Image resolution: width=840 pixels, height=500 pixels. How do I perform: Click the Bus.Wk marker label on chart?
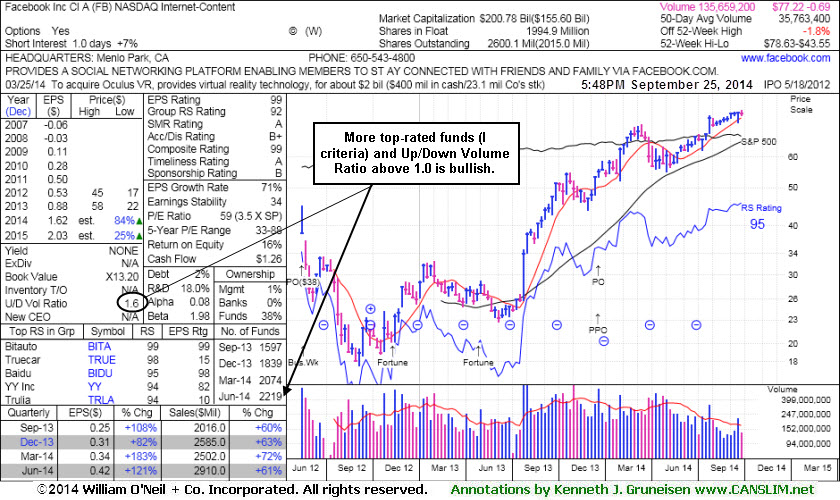coord(303,363)
